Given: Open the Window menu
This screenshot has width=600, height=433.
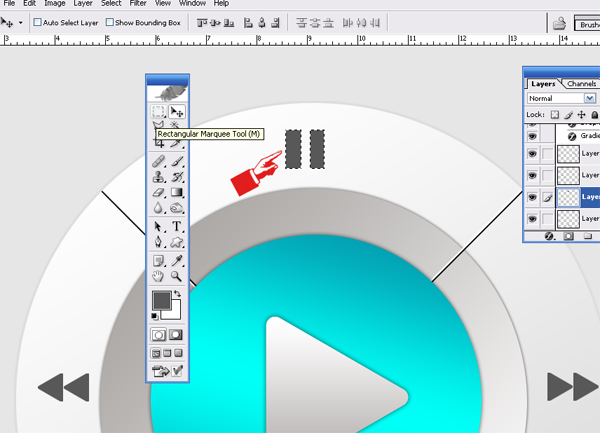Looking at the screenshot, I should 192,3.
